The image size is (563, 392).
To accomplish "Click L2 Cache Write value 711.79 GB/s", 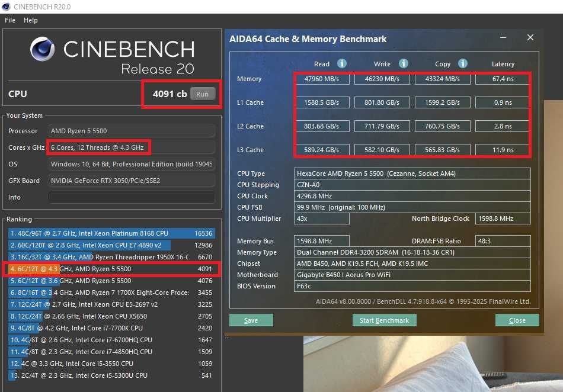I will [x=382, y=126].
